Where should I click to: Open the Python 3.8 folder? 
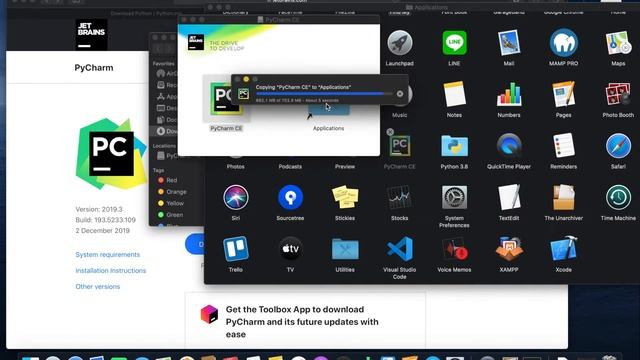(x=454, y=146)
